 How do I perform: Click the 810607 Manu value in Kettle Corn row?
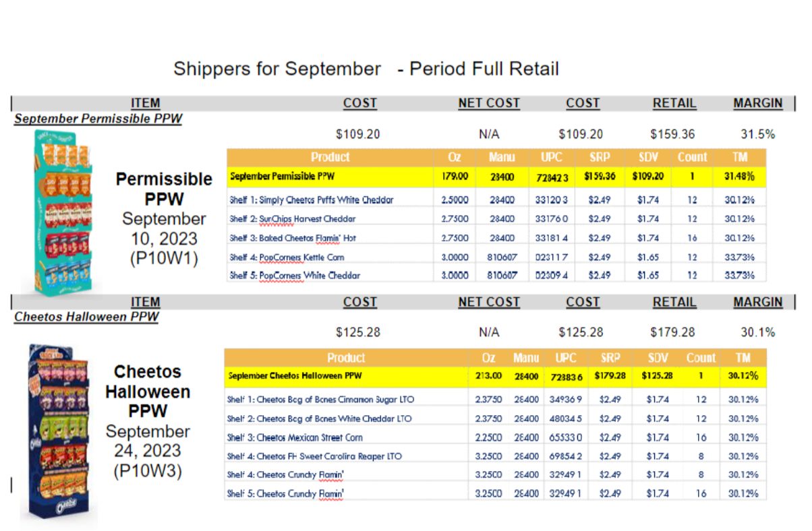(x=503, y=257)
